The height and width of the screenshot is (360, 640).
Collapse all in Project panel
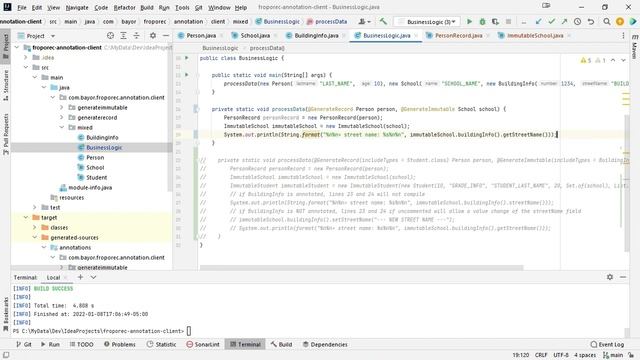[136, 36]
